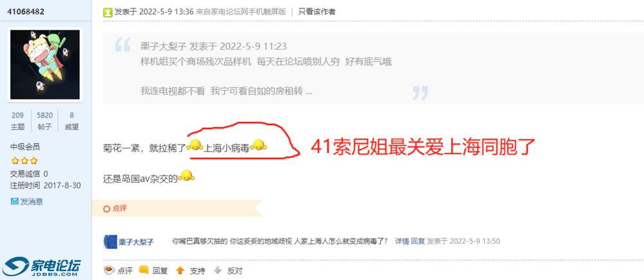Click the 栗子大梨子 commenter name
This screenshot has height=280, width=644.
pos(137,242)
